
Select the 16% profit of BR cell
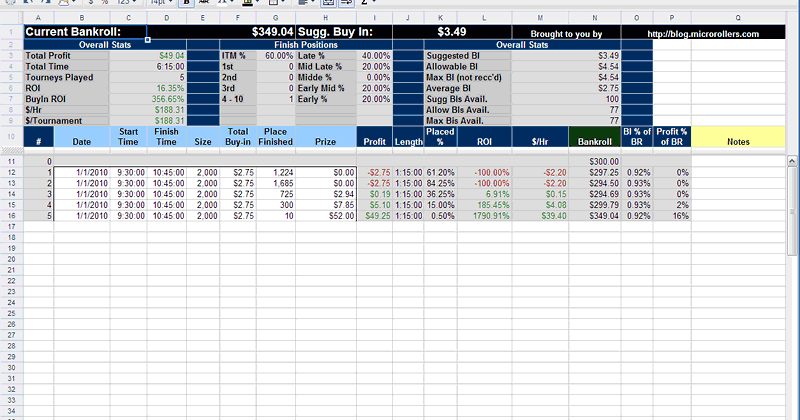click(x=671, y=216)
